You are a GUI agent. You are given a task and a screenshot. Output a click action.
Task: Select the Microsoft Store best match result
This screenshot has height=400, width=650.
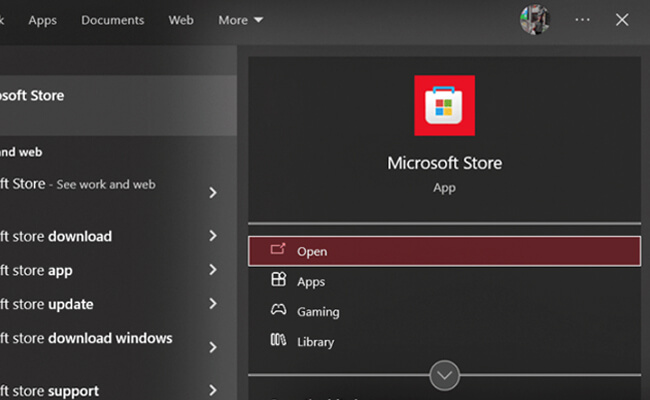click(118, 105)
